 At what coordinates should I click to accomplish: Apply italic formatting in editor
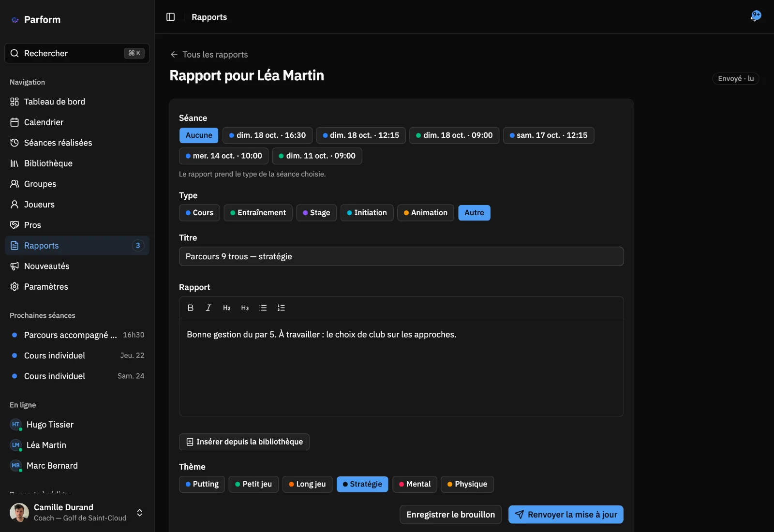click(208, 308)
